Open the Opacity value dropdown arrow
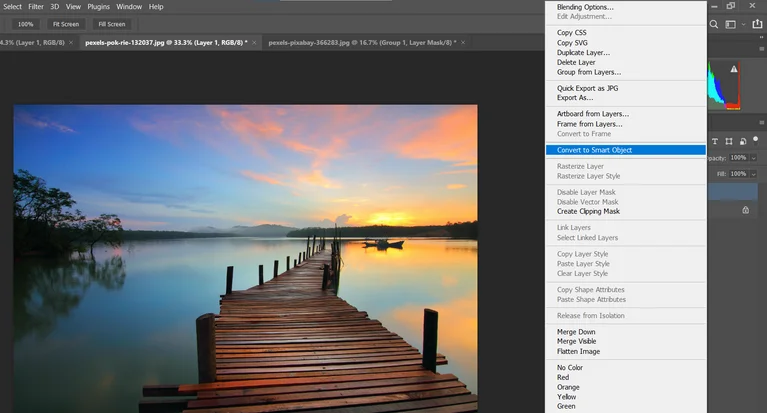Screen dimensions: 767x413 753,158
